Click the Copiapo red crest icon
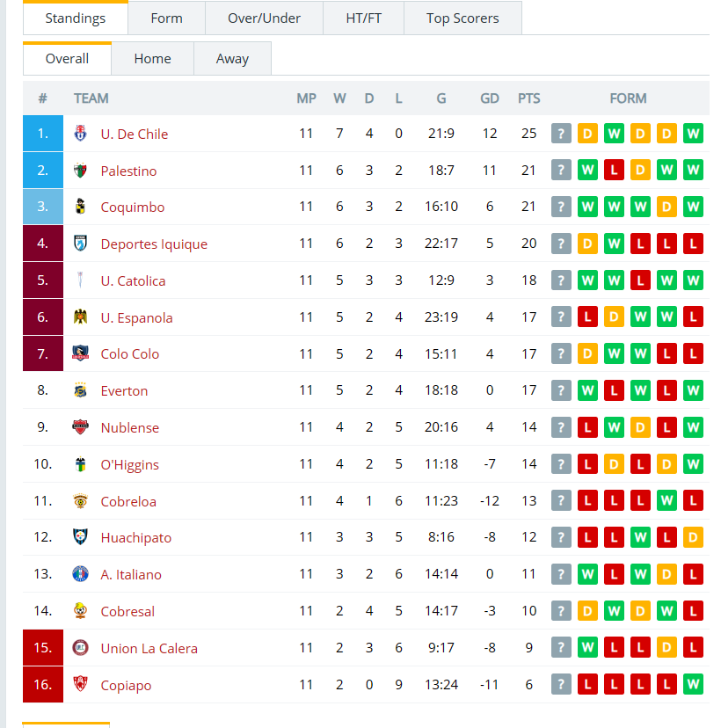The width and height of the screenshot is (721, 728). (80, 684)
